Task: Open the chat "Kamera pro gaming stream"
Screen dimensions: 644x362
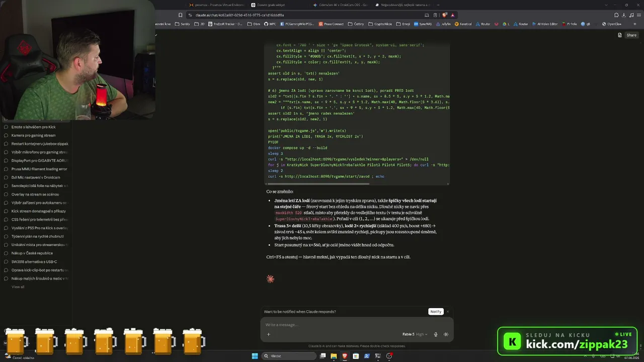Action: click(x=36, y=135)
